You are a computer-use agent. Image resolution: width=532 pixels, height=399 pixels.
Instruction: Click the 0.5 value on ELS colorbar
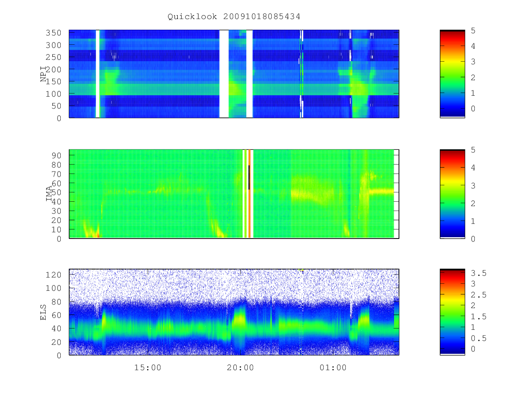point(479,338)
